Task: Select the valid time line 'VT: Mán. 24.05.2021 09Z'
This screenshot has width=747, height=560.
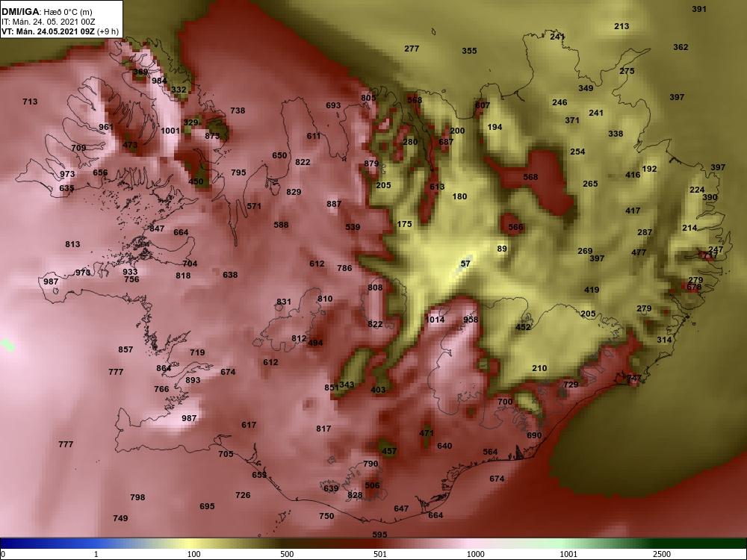Action: [48, 32]
